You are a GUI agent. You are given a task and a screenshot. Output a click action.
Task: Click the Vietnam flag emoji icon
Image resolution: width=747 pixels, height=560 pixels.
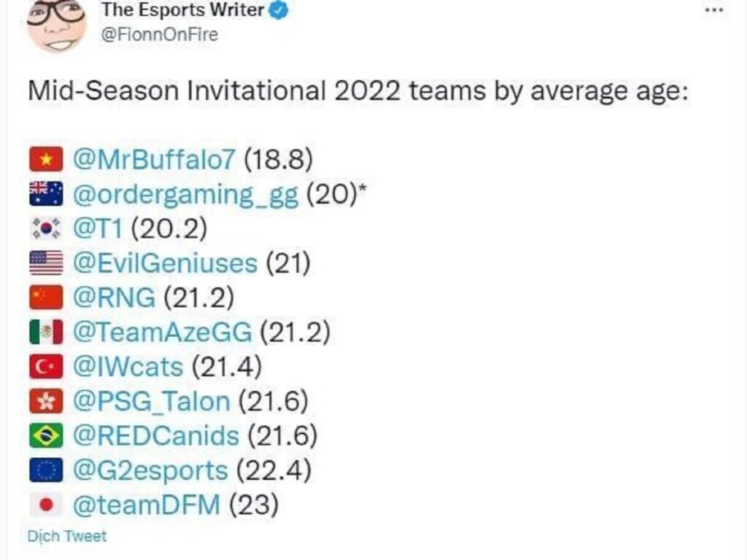[47, 159]
